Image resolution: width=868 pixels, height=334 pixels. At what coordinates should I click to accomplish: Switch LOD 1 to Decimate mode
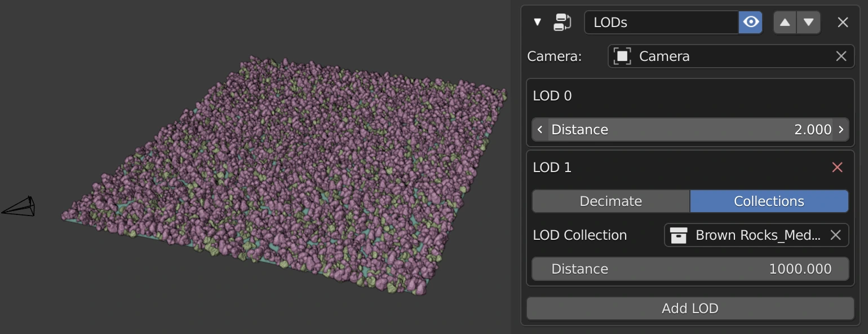click(x=610, y=201)
